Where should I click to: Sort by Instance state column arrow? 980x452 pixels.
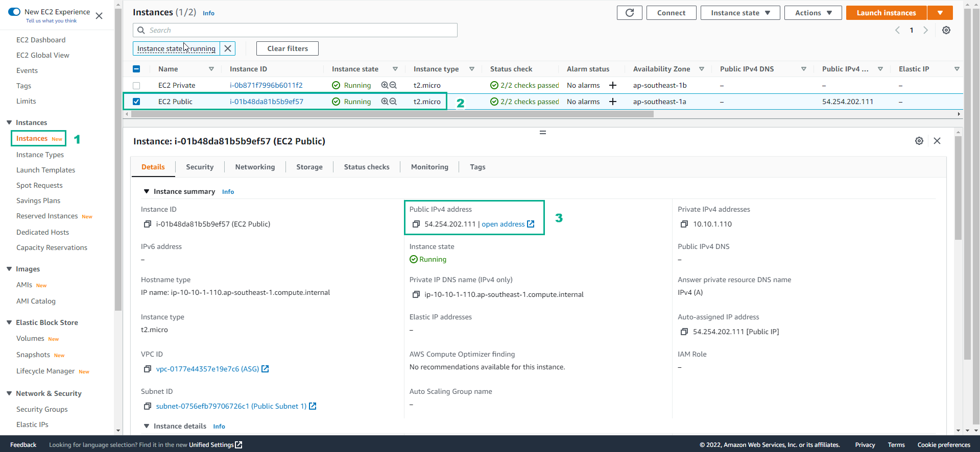(x=395, y=69)
